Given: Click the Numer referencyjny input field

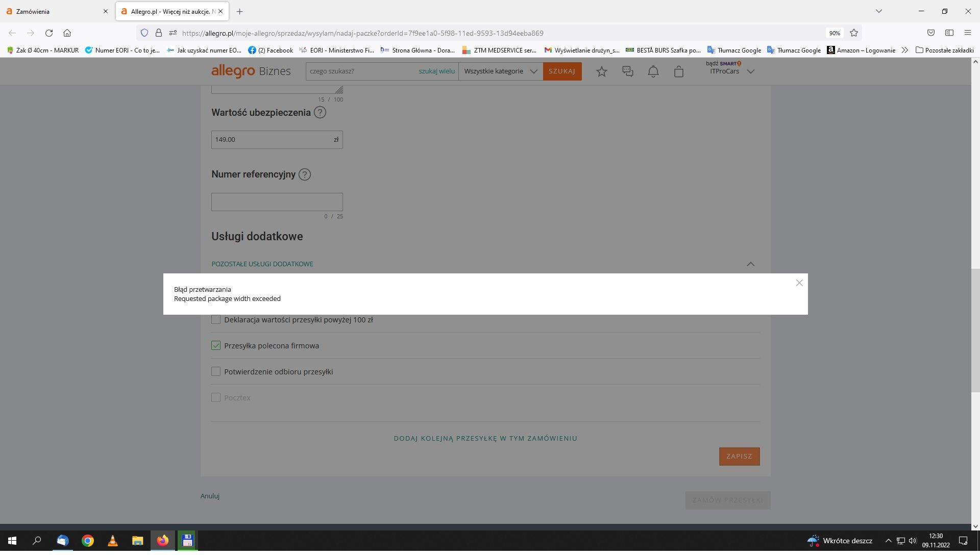Looking at the screenshot, I should coord(277,202).
